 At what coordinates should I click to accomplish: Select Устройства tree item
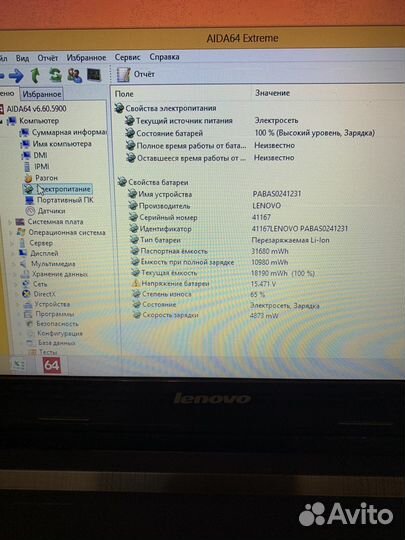(x=46, y=304)
